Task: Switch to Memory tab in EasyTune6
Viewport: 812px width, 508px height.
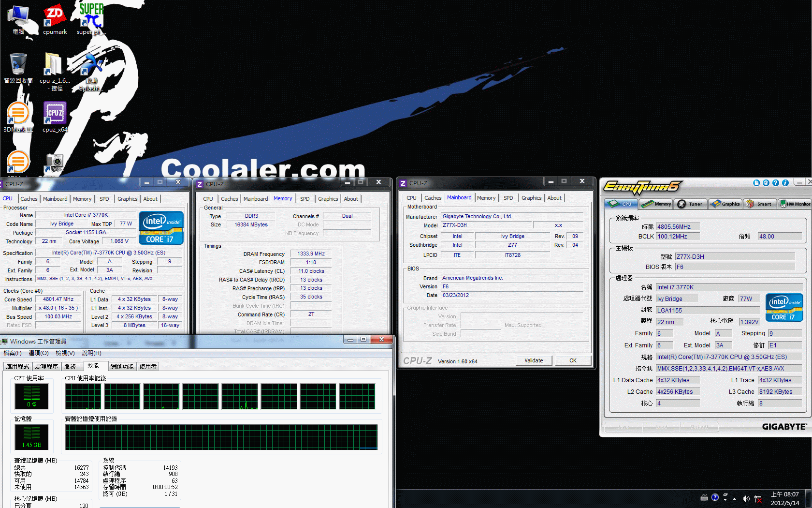Action: coord(657,204)
